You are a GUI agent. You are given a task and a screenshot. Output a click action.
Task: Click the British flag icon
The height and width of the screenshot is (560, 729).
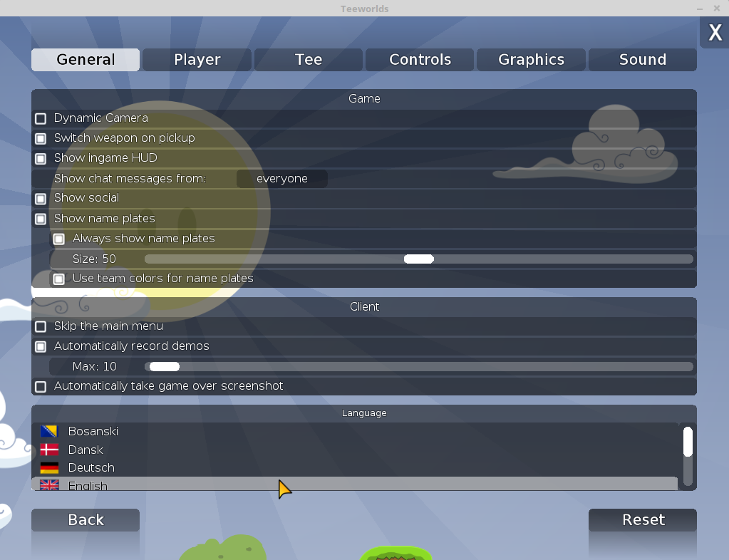click(x=49, y=485)
